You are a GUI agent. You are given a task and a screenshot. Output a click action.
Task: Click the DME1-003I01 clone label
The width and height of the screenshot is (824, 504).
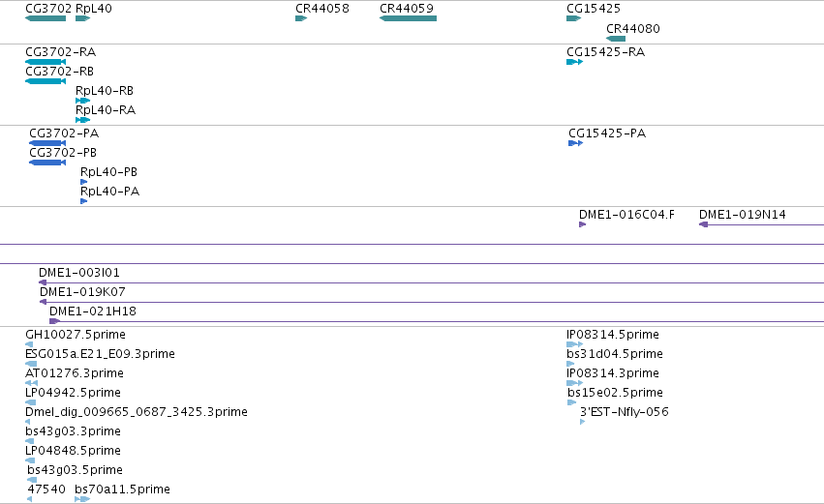[79, 273]
